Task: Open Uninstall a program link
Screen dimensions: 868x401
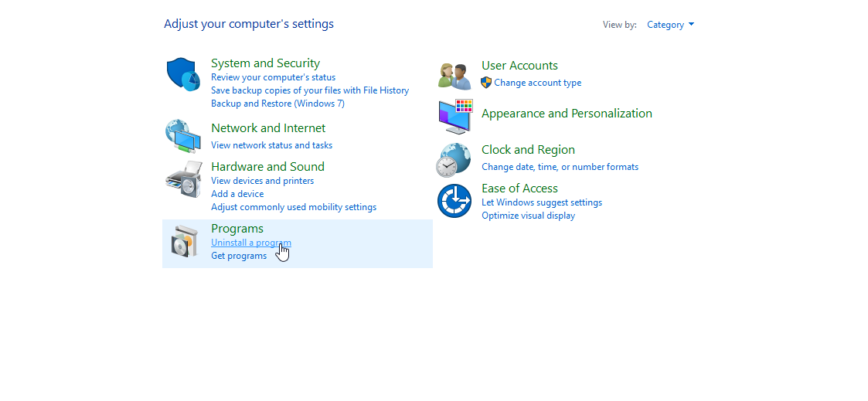Action: [250, 243]
